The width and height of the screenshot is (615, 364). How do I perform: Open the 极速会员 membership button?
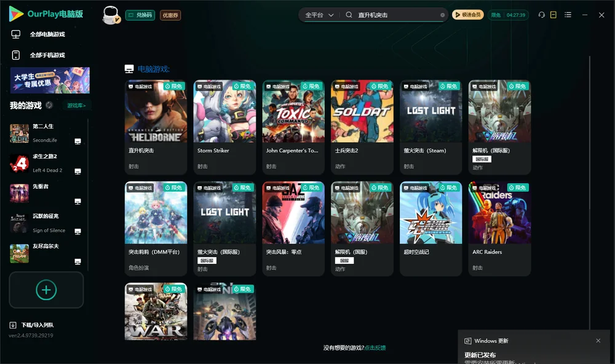[468, 15]
